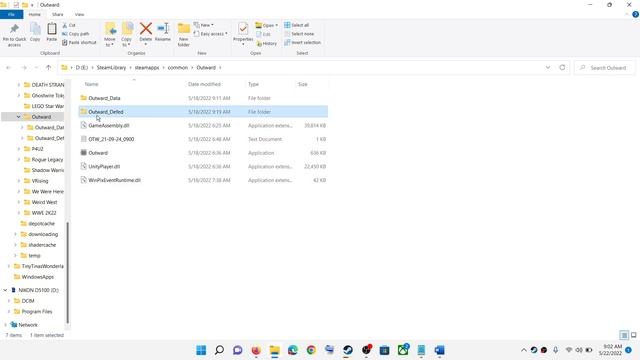This screenshot has height=360, width=640.
Task: Click navigation pane scrollbar
Action: pyautogui.click(x=68, y=272)
